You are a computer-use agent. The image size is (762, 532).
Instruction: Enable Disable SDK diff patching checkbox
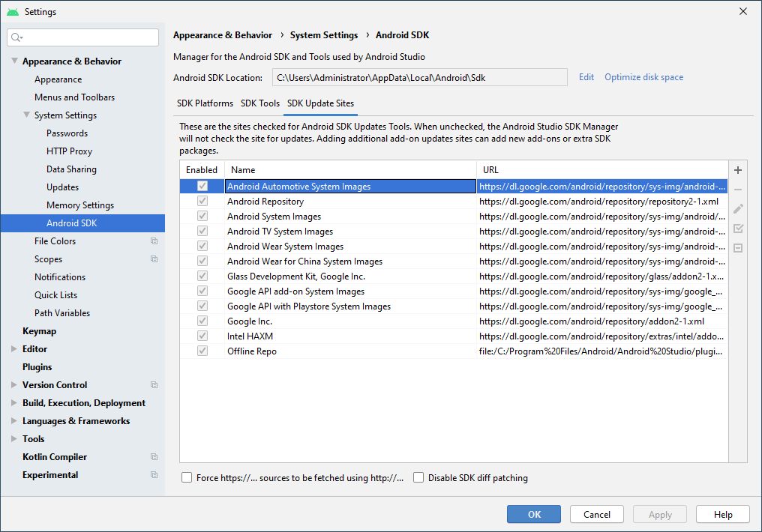click(x=418, y=477)
